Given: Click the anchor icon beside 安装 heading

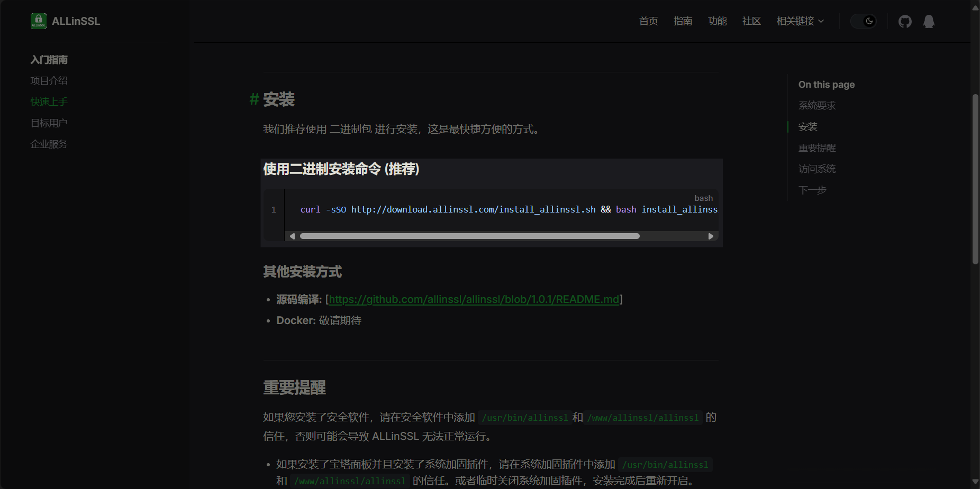Looking at the screenshot, I should click(253, 99).
